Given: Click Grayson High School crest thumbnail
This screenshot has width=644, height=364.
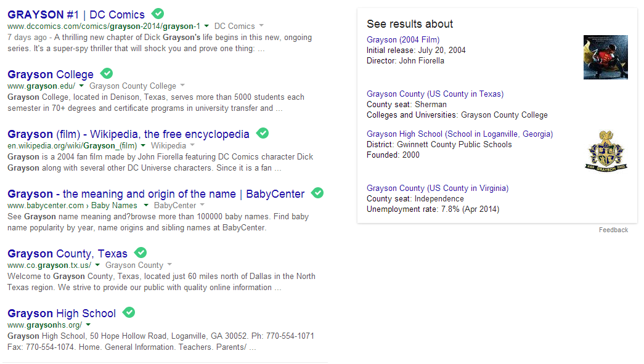Looking at the screenshot, I should tap(606, 152).
